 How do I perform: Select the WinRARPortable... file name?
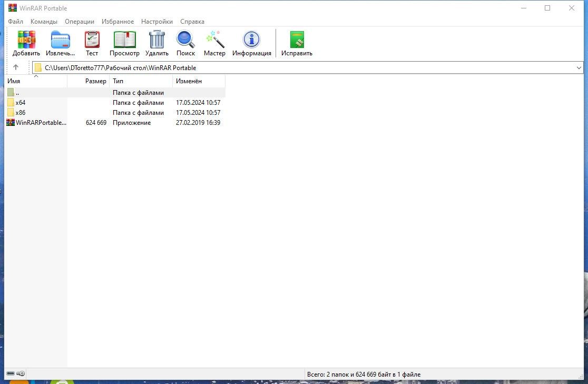(x=41, y=123)
